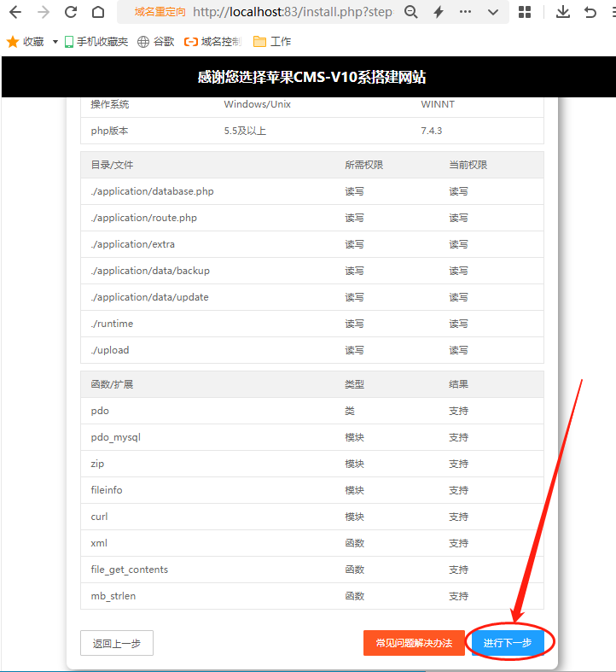616x672 pixels.
Task: Open the downloads icon
Action: pyautogui.click(x=563, y=12)
